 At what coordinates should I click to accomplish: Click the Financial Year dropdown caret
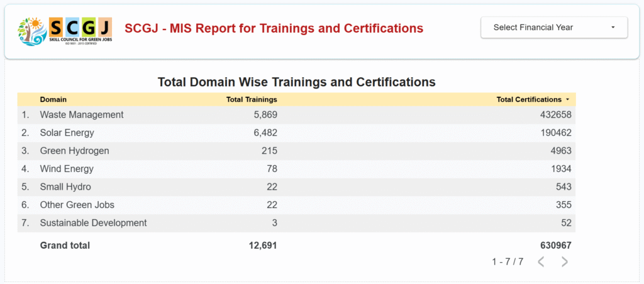[613, 28]
